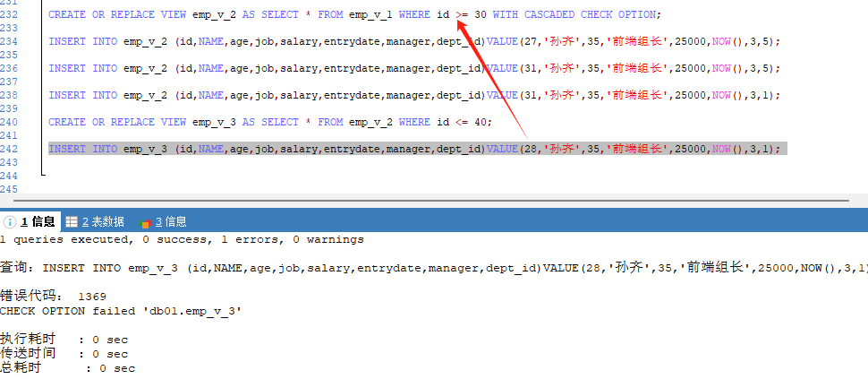
Task: Click the '传送时间 : 0 sec' entry
Action: coord(64,354)
